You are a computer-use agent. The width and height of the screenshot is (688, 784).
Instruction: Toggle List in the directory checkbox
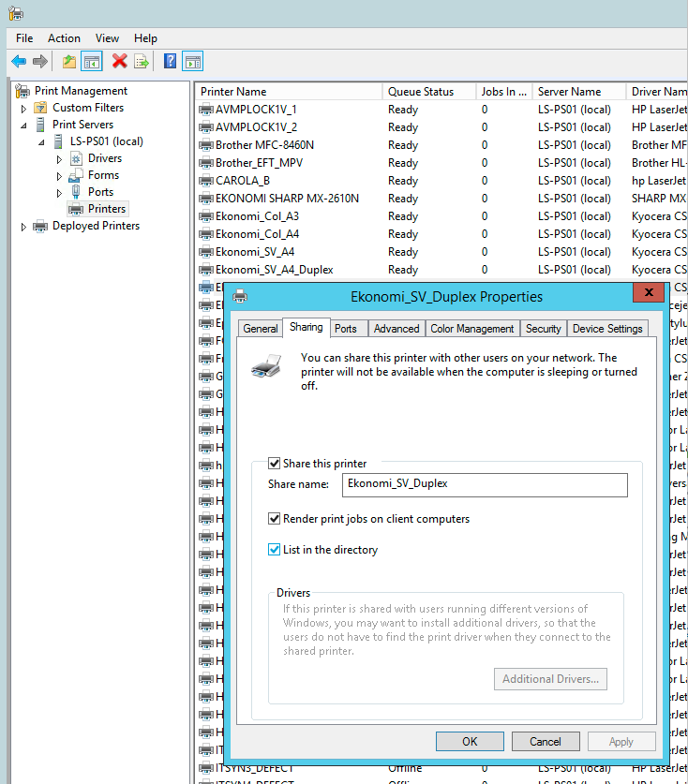click(x=274, y=550)
